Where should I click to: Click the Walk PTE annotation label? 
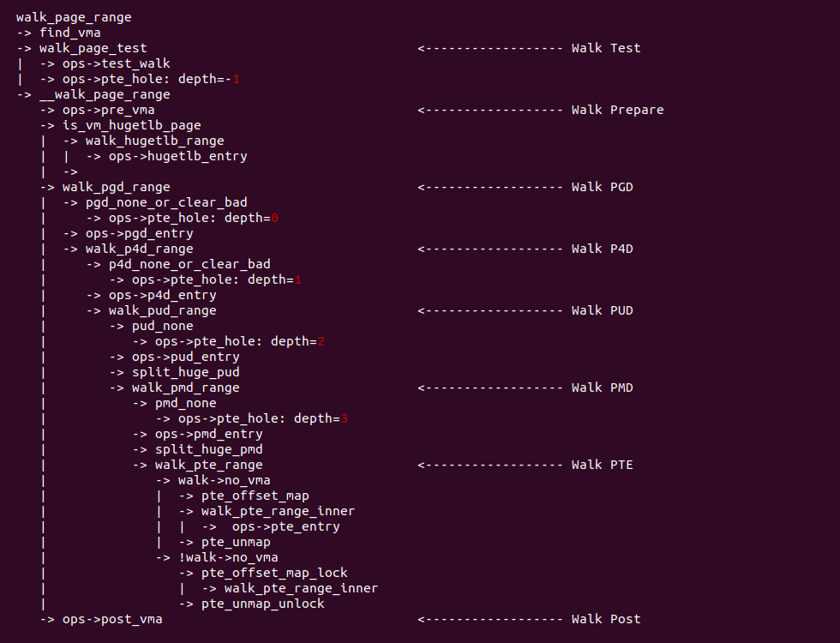[x=603, y=465]
